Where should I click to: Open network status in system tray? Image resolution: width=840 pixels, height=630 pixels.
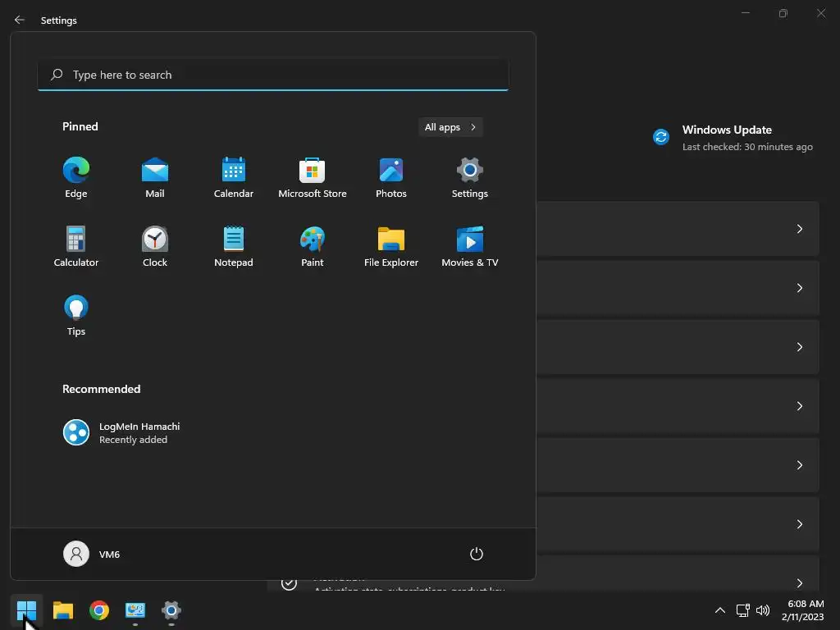point(742,610)
